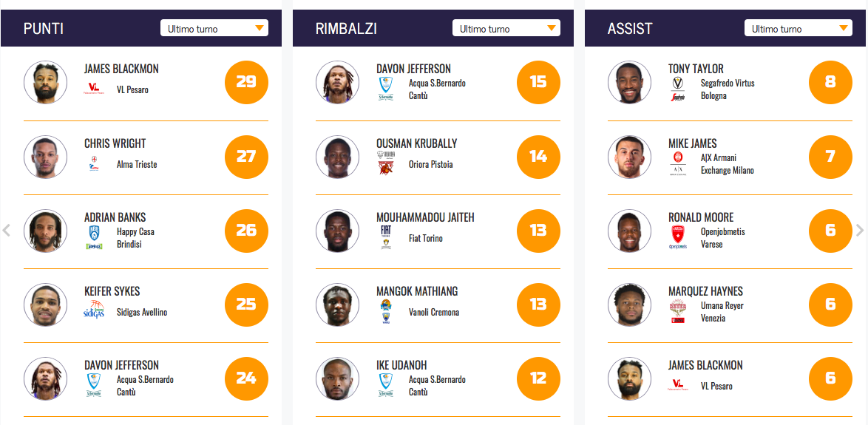Open Ousman Krubally's player name link
The image size is (868, 425).
coord(417,143)
